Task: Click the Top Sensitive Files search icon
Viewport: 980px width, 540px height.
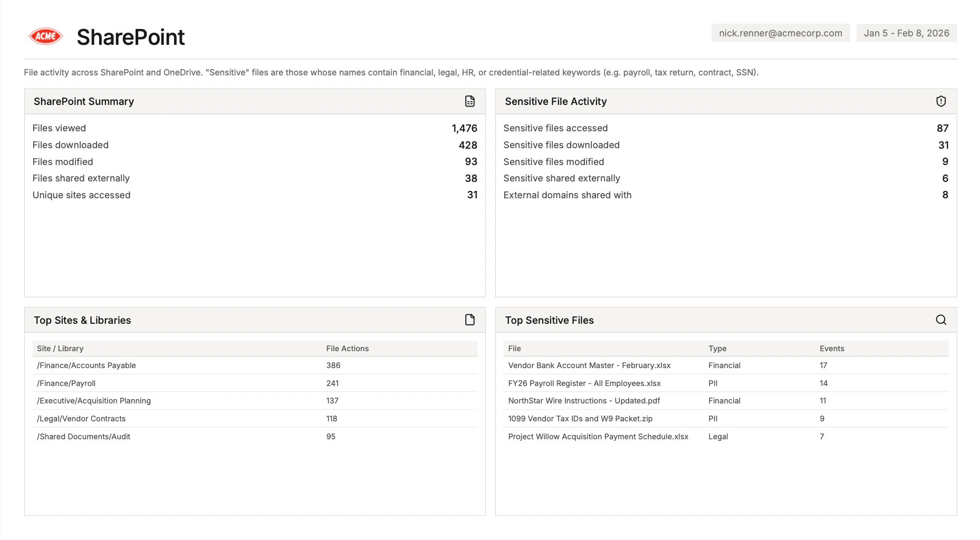Action: coord(940,320)
